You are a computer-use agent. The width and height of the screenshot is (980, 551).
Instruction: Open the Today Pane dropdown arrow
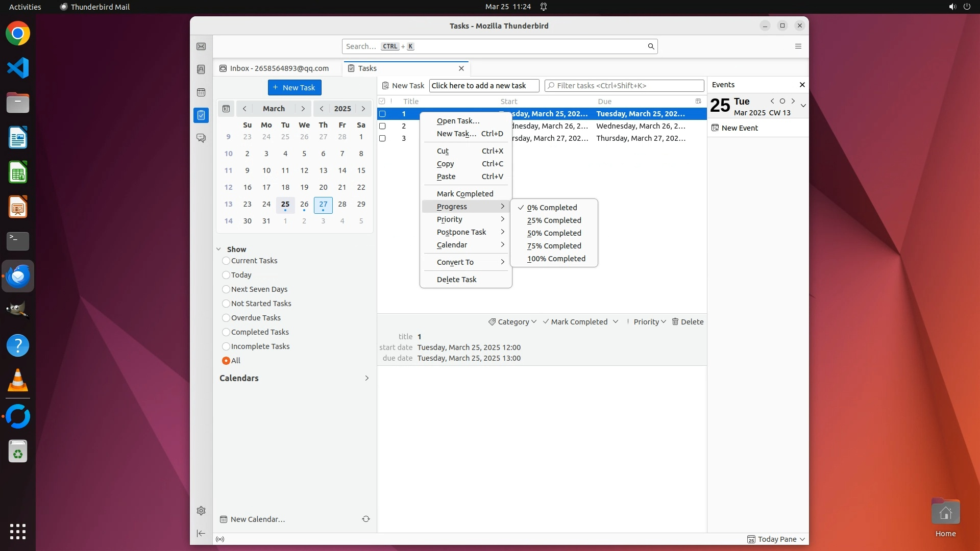802,539
